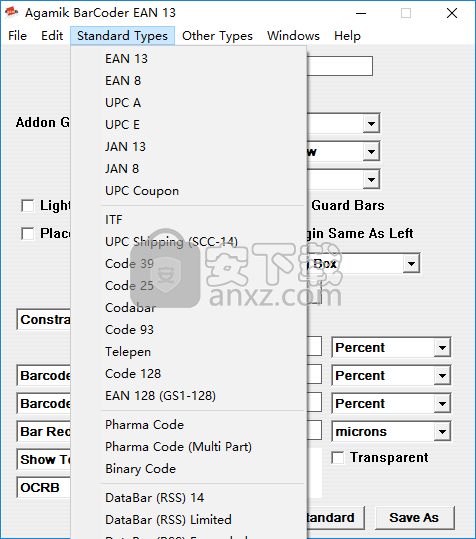The height and width of the screenshot is (539, 476).
Task: Open the Box combo box arrow
Action: coord(411,264)
